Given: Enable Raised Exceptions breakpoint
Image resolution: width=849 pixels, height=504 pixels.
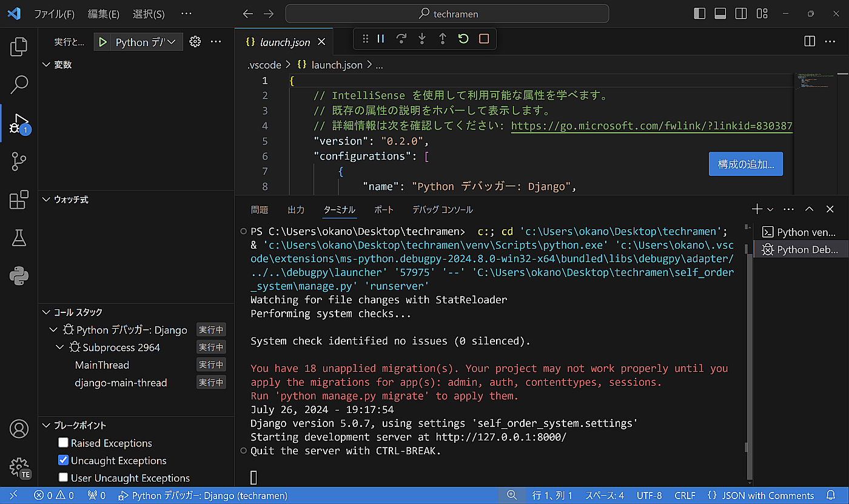Looking at the screenshot, I should (63, 443).
